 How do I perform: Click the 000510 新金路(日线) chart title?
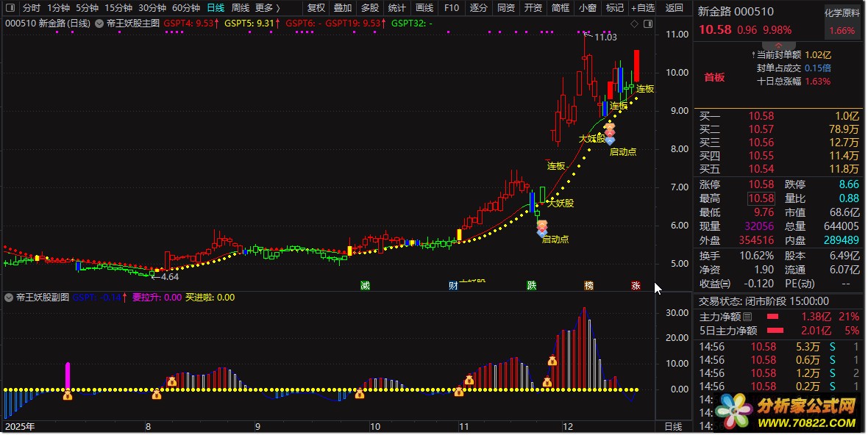click(48, 24)
